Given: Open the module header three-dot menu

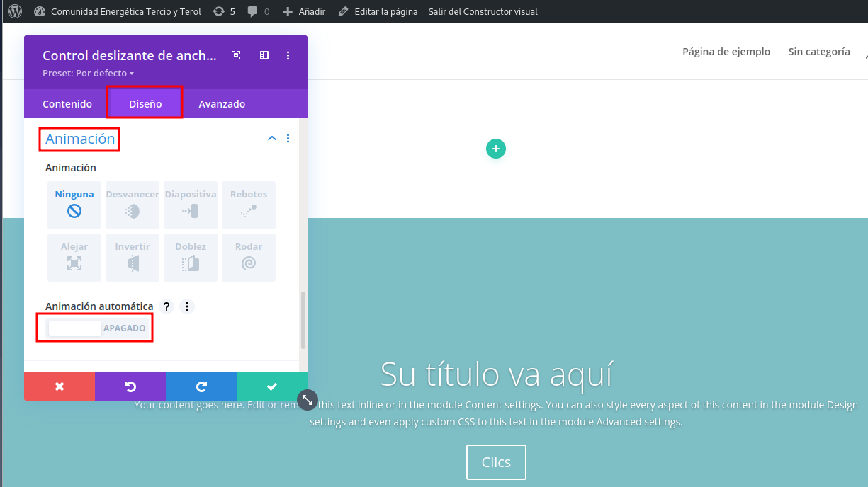Looking at the screenshot, I should click(288, 56).
